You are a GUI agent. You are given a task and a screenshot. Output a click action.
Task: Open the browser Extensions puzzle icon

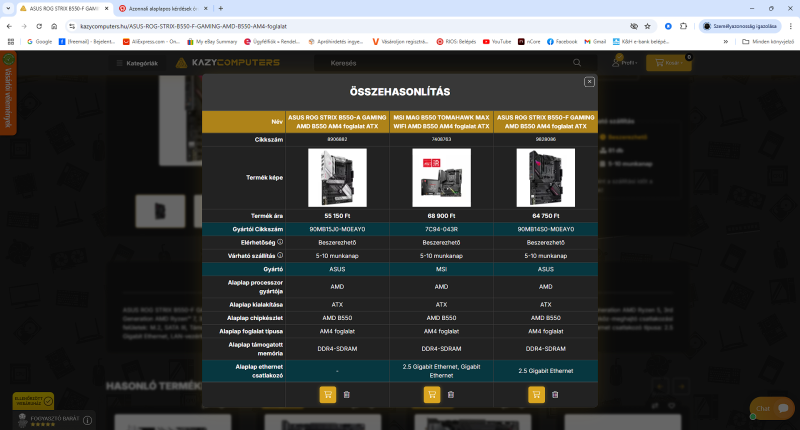click(684, 26)
